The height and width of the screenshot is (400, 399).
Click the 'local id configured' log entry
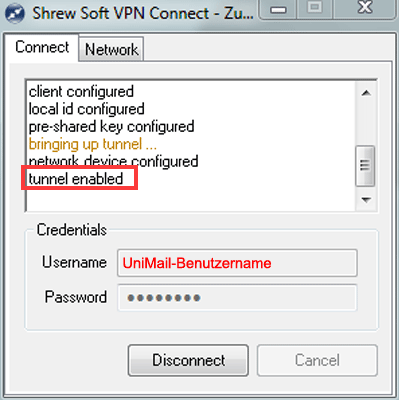[87, 109]
